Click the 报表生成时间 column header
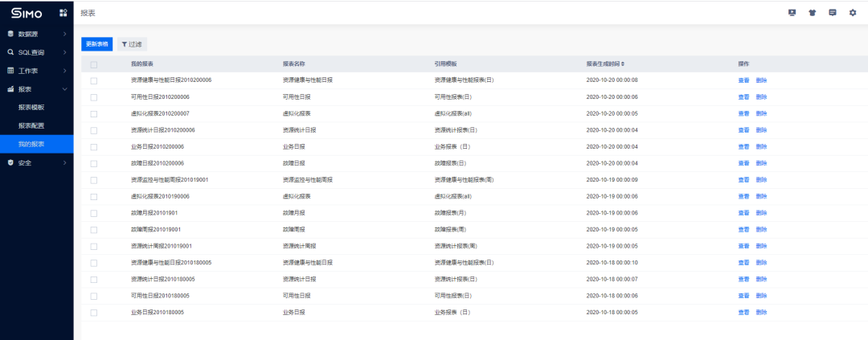The height and width of the screenshot is (340, 868). click(603, 64)
